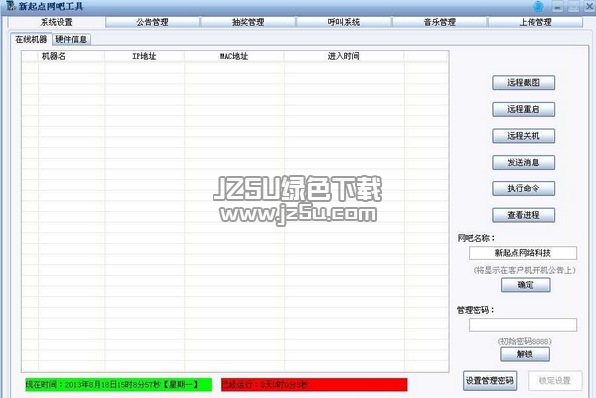Click the 远程截图 button
The height and width of the screenshot is (398, 596).
(x=523, y=82)
